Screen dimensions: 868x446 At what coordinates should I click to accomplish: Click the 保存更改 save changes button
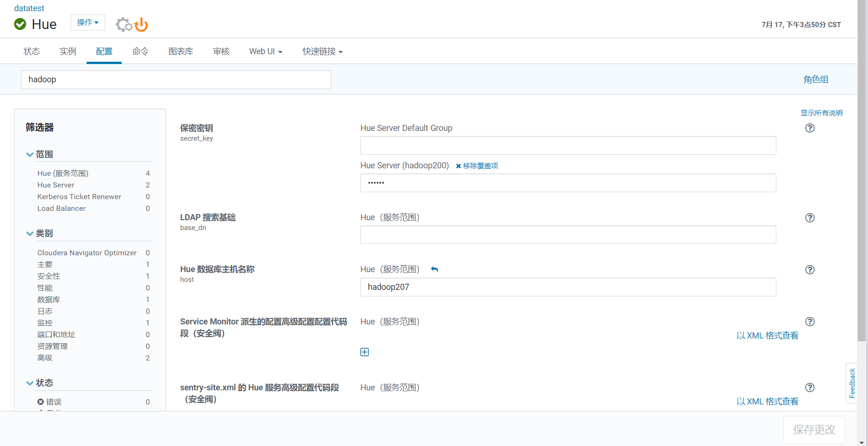click(x=814, y=430)
